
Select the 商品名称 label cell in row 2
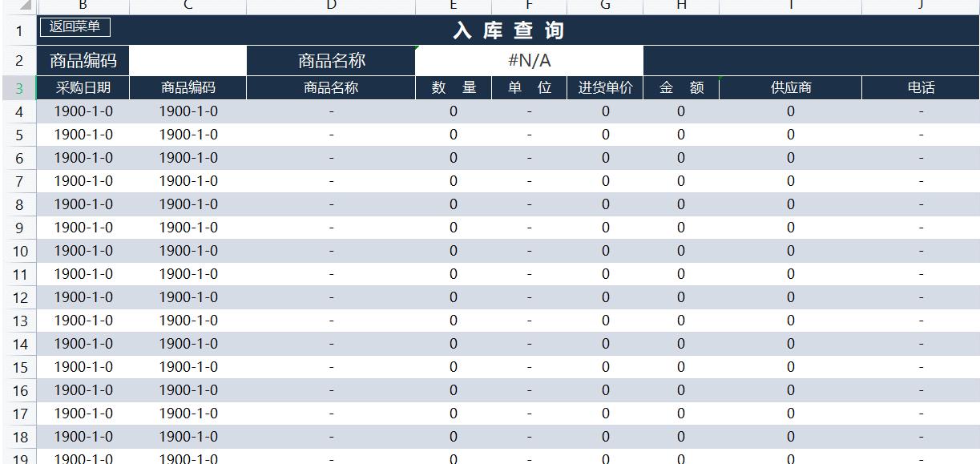pyautogui.click(x=331, y=59)
